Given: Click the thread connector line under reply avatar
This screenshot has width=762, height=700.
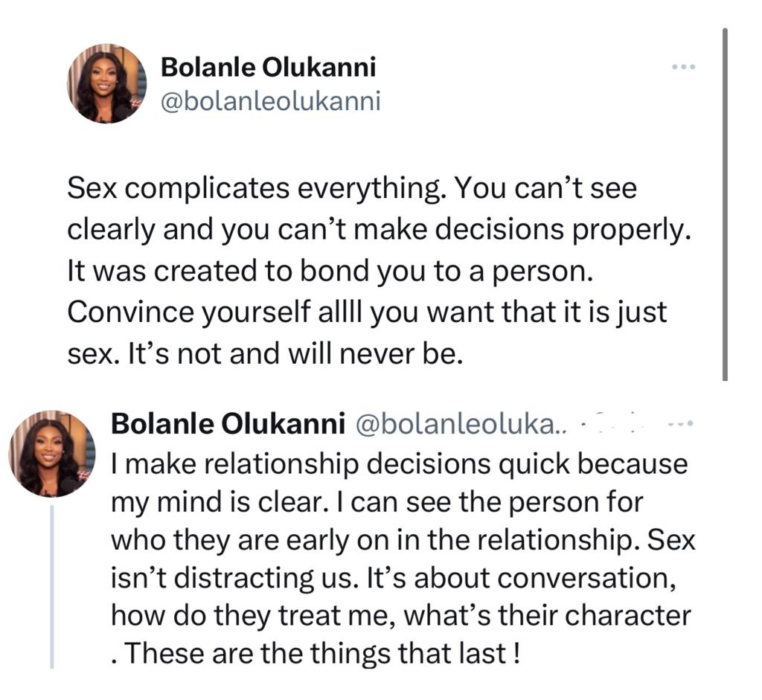Looking at the screenshot, I should pyautogui.click(x=52, y=586).
